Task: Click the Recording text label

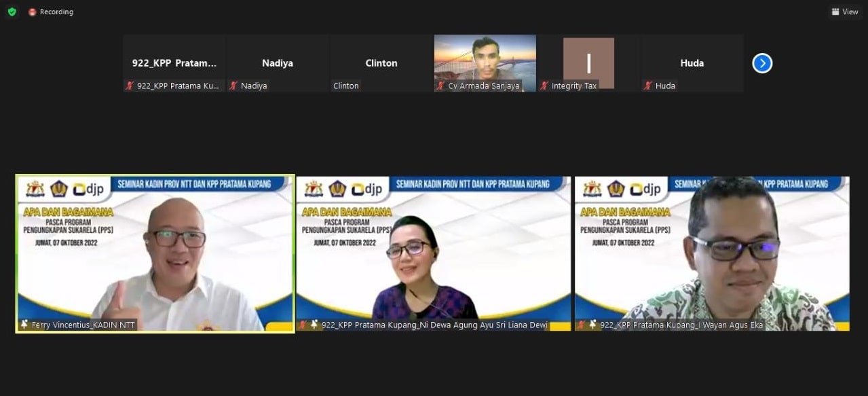Action: coord(56,12)
